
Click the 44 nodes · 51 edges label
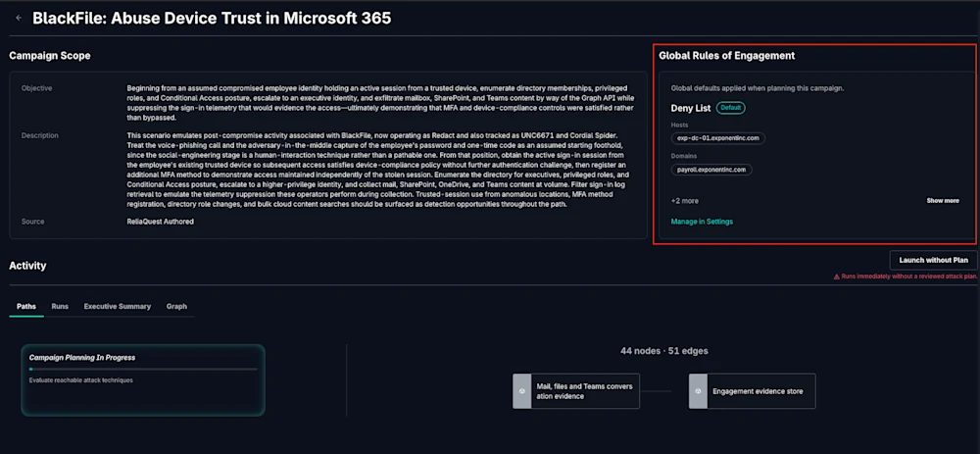664,351
